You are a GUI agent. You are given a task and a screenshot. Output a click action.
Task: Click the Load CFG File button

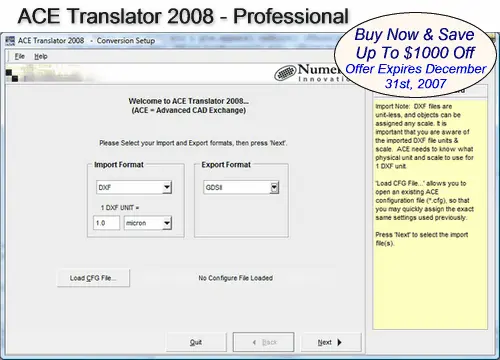pos(93,278)
